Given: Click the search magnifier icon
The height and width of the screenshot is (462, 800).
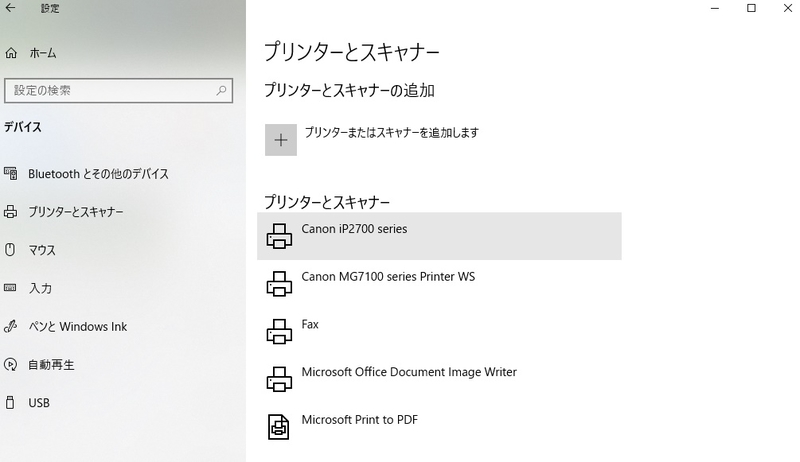Looking at the screenshot, I should [x=221, y=91].
